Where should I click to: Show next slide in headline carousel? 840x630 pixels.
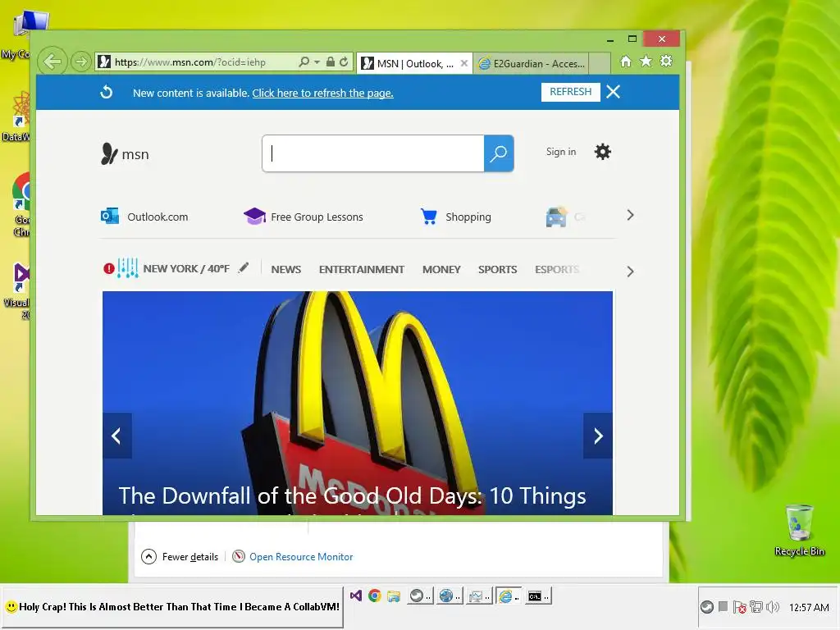(x=598, y=436)
